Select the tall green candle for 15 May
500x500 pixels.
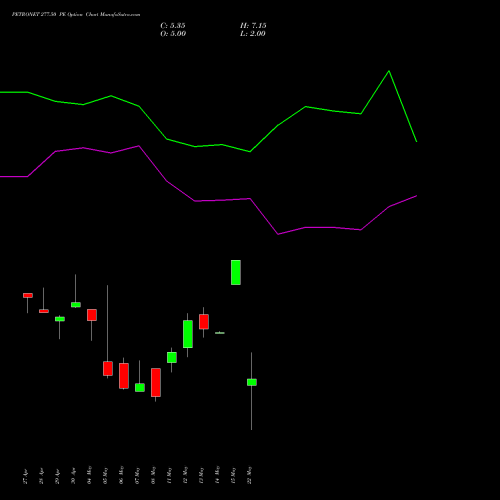pos(236,272)
